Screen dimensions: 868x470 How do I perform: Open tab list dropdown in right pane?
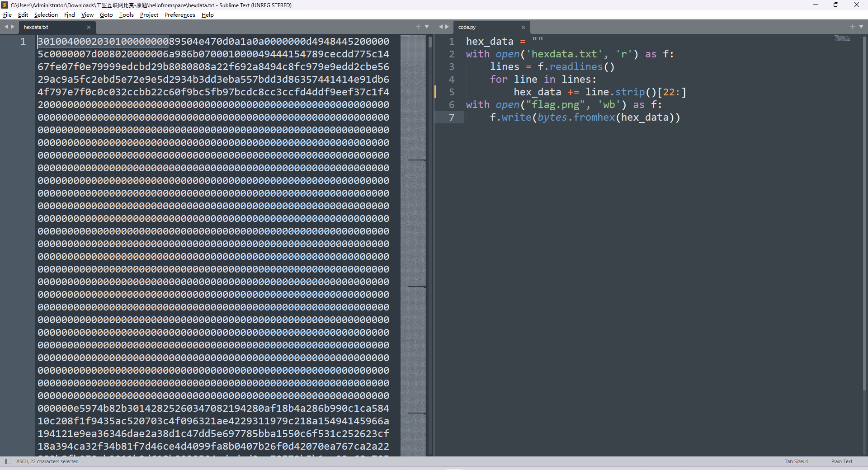(x=861, y=27)
